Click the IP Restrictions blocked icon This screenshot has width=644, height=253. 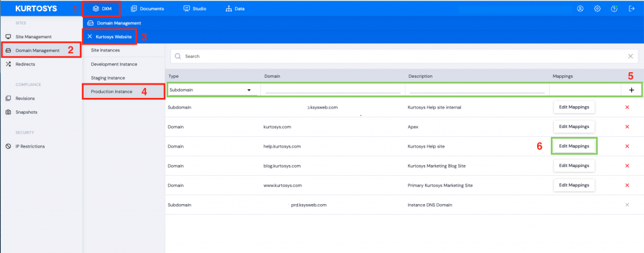(8, 146)
